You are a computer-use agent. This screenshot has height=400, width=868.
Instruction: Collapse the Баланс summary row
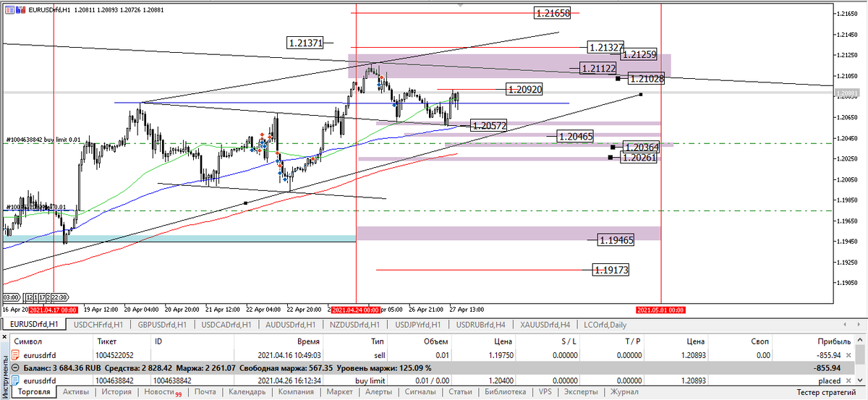tap(16, 367)
